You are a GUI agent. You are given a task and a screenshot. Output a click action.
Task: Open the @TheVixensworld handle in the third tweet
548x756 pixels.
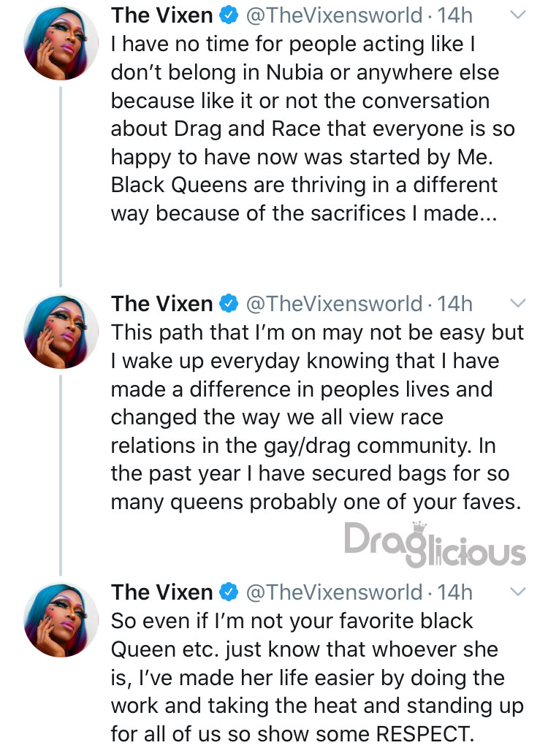(x=335, y=592)
